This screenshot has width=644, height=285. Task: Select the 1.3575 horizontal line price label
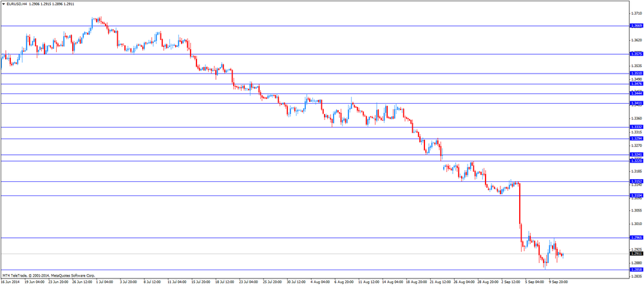636,54
